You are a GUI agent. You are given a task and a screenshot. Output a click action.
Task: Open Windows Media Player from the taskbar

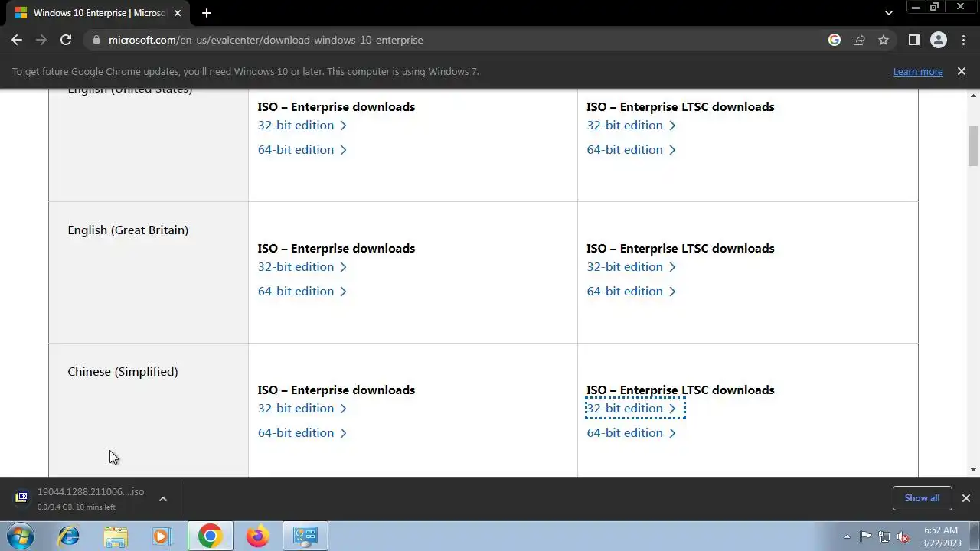[162, 536]
